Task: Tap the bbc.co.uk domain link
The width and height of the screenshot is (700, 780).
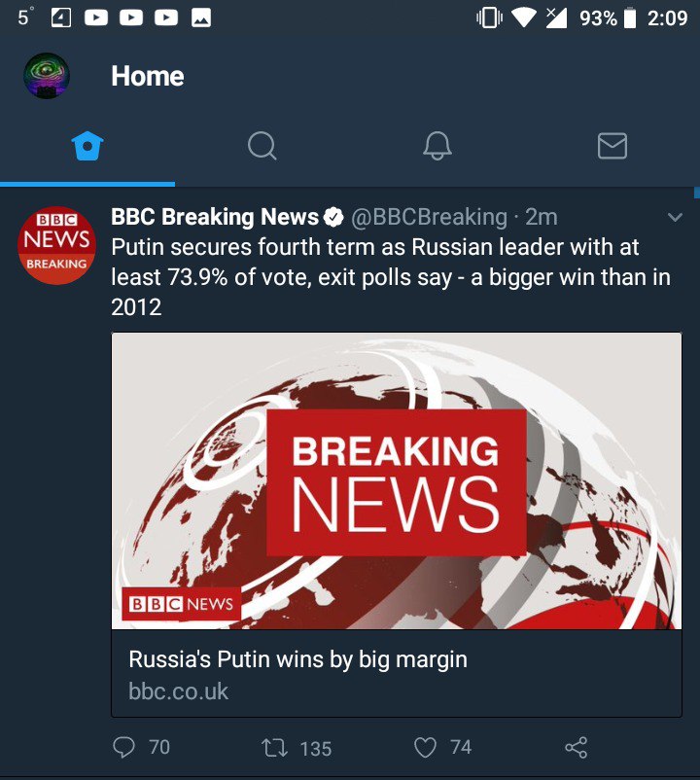Action: click(x=179, y=691)
